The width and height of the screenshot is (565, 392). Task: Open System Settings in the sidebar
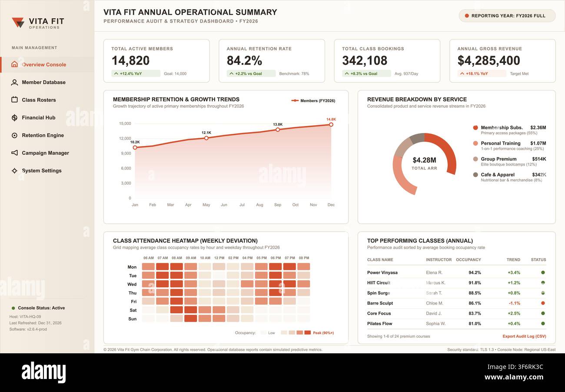point(42,171)
